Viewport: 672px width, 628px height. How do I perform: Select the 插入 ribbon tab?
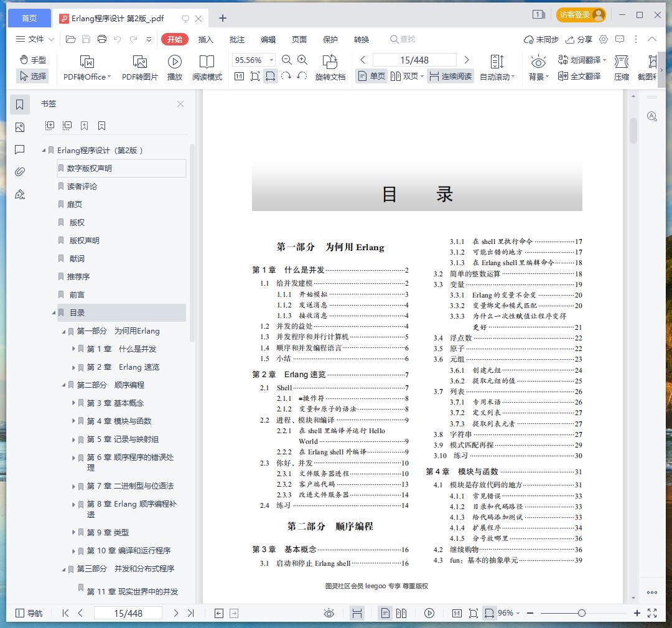(x=206, y=39)
